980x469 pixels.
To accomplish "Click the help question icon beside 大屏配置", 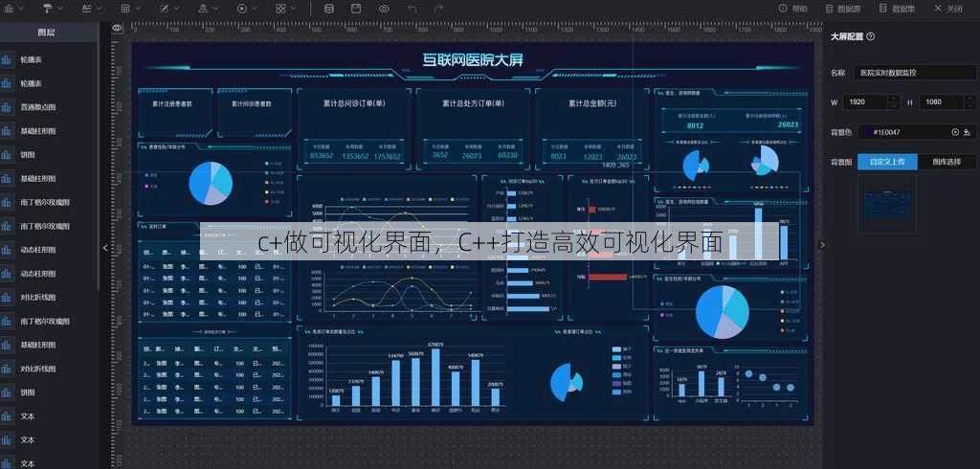I will 871,36.
